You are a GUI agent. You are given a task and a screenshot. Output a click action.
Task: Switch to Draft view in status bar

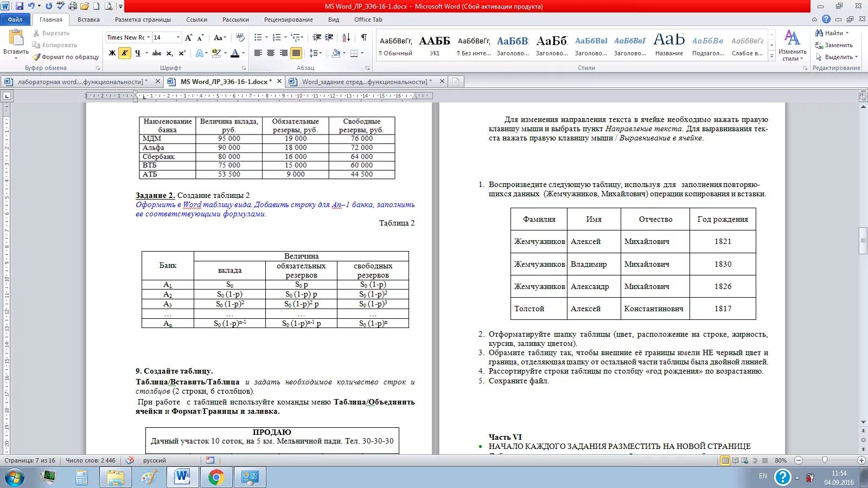pyautogui.click(x=765, y=460)
